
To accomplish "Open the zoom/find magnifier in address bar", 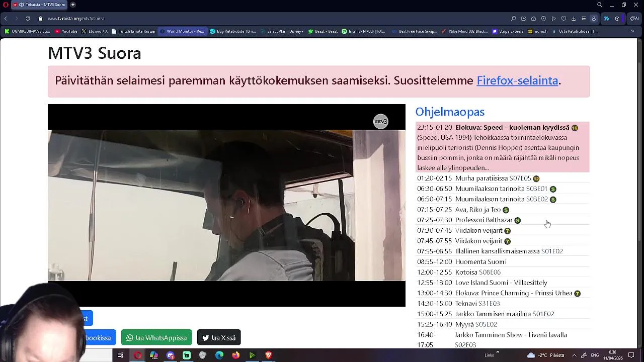I will click(513, 19).
